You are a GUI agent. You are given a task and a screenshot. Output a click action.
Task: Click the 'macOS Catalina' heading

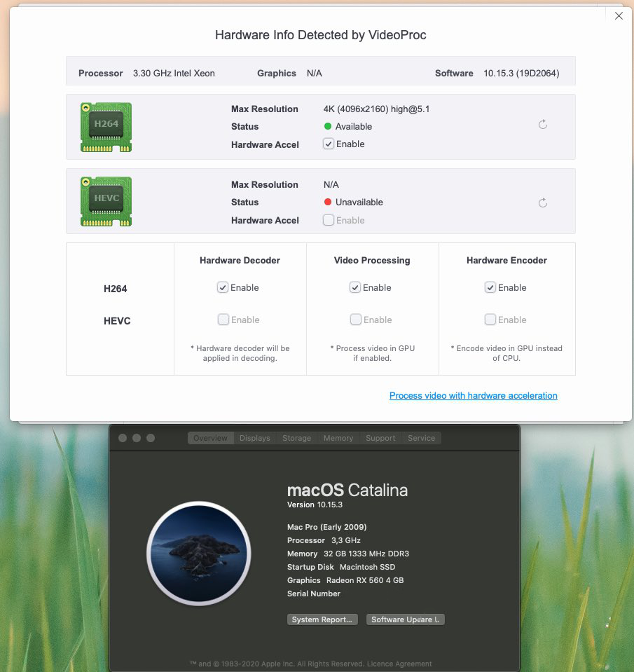pos(347,490)
